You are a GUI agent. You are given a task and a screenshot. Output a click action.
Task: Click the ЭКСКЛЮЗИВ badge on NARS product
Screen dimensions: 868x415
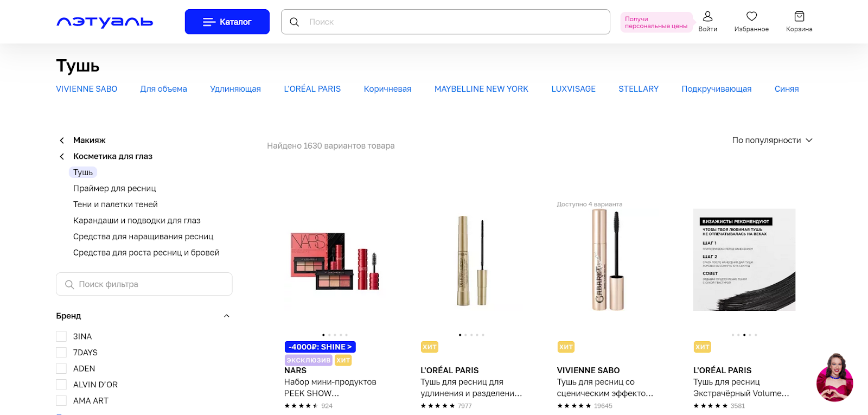[309, 360]
